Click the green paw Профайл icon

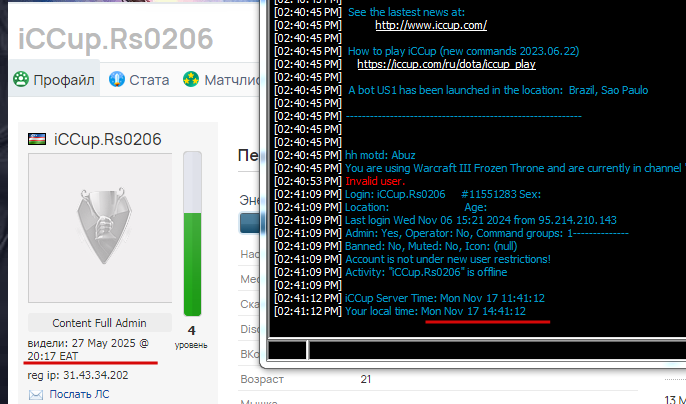tap(21, 79)
